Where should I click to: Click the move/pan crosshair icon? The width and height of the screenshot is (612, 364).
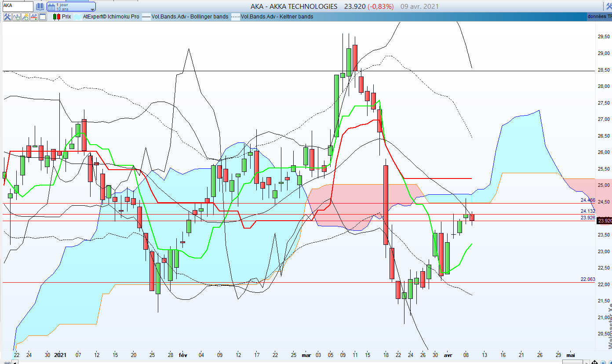(x=594, y=362)
